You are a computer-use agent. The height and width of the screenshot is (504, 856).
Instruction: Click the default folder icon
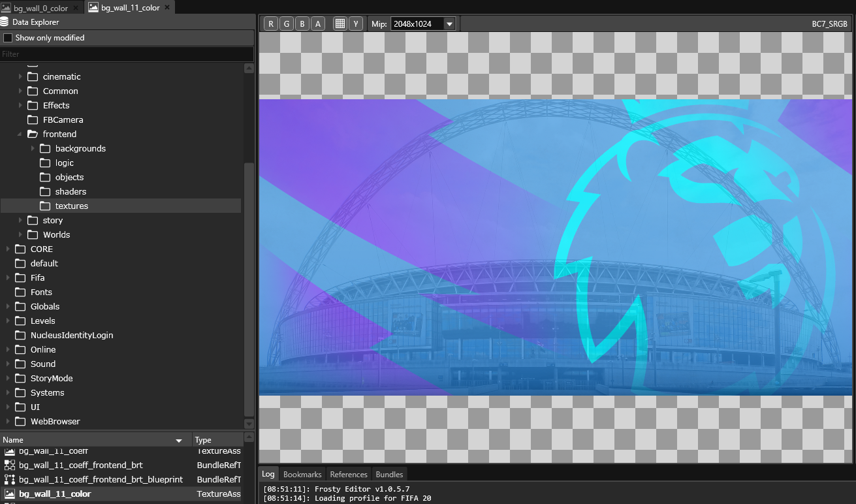20,263
